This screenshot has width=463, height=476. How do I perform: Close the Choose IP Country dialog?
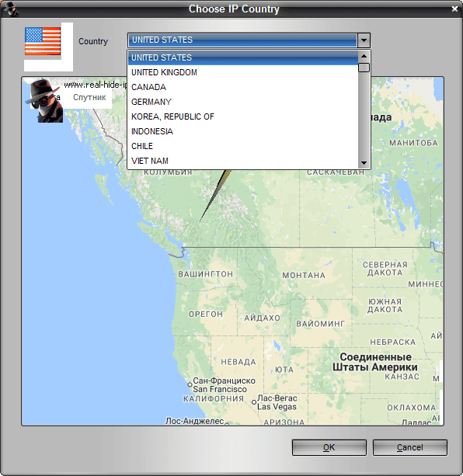click(454, 9)
